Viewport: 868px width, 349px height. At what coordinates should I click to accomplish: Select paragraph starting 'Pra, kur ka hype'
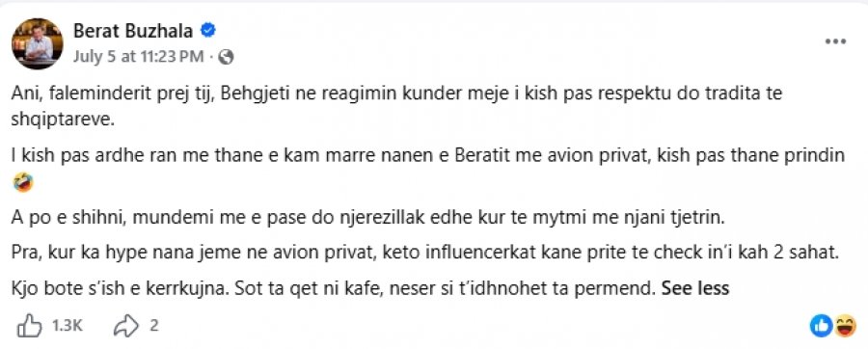click(425, 254)
